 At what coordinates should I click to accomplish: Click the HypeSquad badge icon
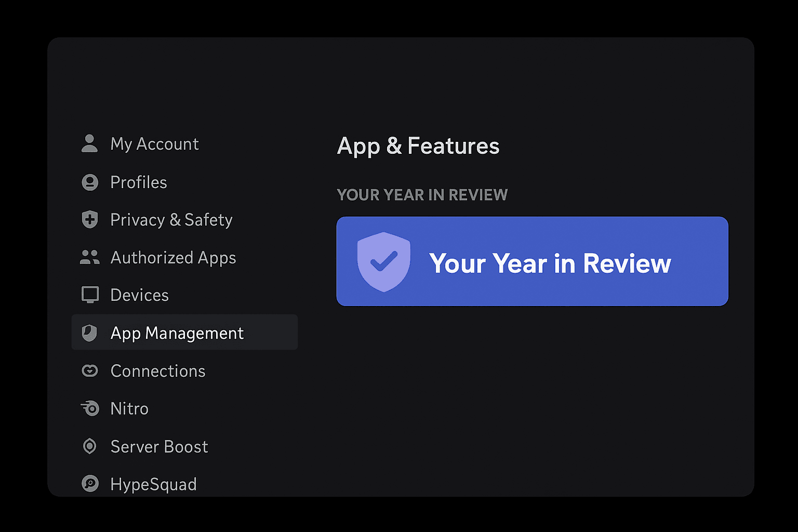90,484
